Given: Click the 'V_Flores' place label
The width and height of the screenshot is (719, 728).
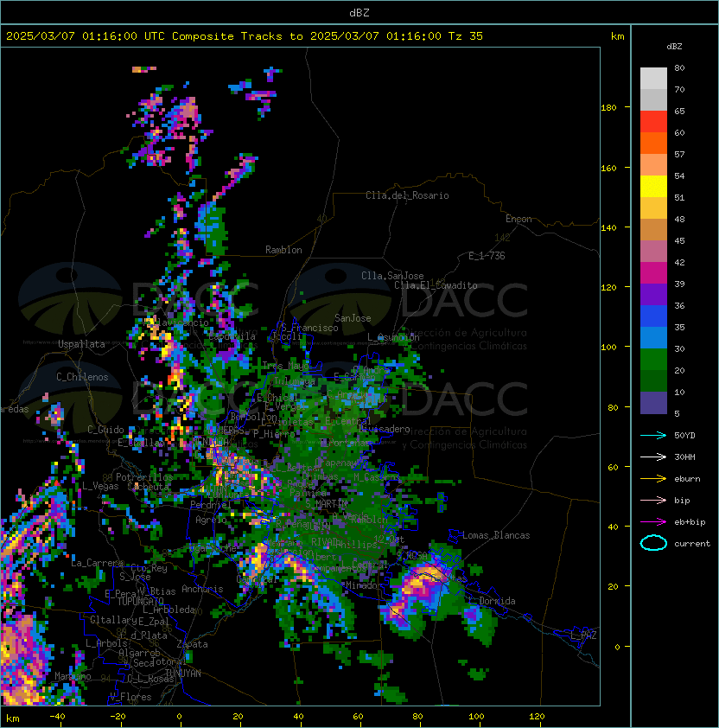Looking at the screenshot, I should click(x=130, y=697).
